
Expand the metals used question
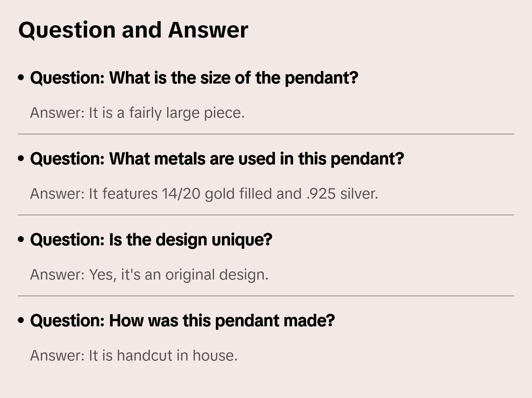tap(217, 159)
